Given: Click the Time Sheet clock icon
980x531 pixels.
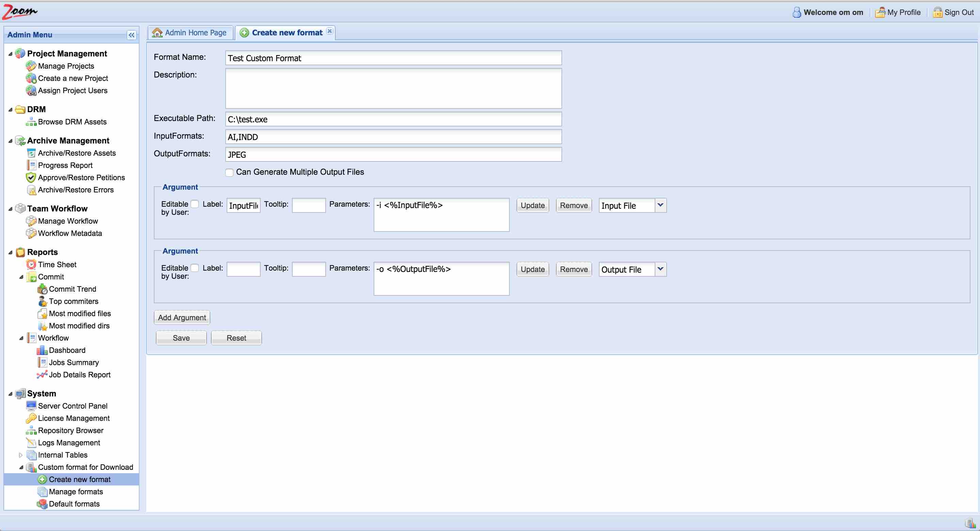Looking at the screenshot, I should tap(31, 264).
